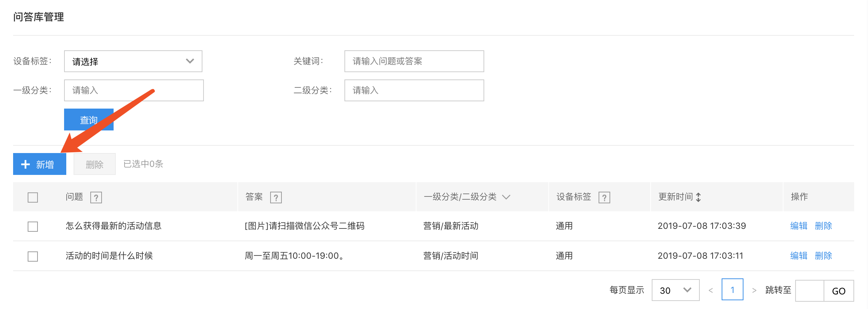Click the help icon beside 设备标签 column
Screen dimensions: 868x309
tap(604, 197)
